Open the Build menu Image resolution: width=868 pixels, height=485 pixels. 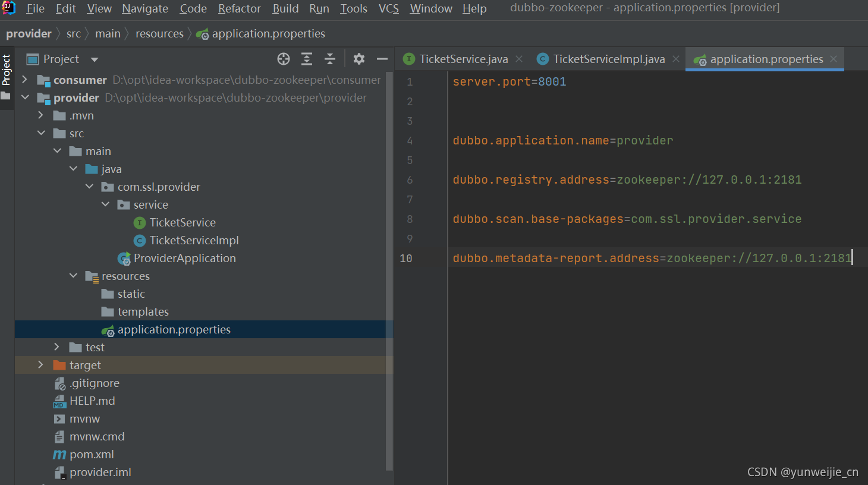285,8
